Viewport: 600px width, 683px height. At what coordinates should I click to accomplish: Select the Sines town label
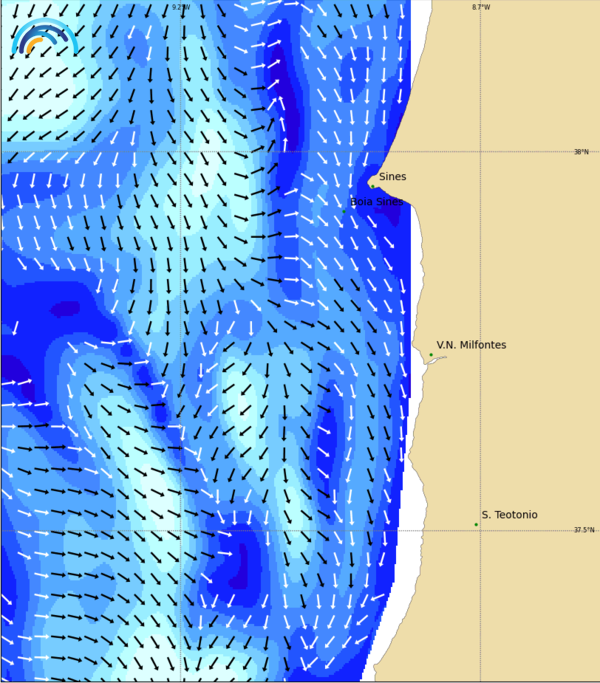(x=392, y=177)
